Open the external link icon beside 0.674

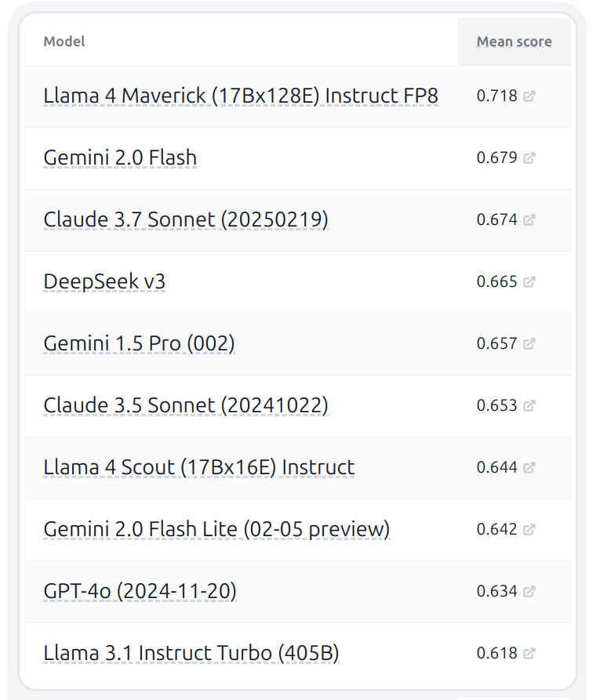[x=529, y=220]
